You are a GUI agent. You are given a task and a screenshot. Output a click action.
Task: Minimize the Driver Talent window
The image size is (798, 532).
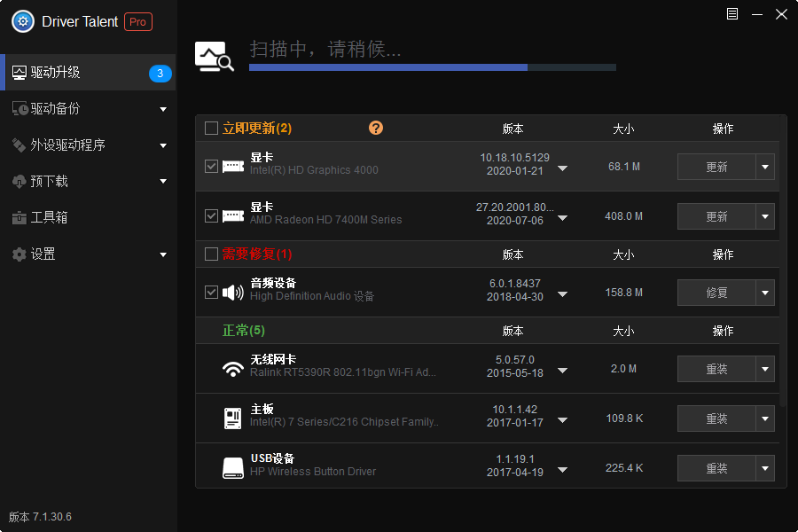click(x=757, y=14)
